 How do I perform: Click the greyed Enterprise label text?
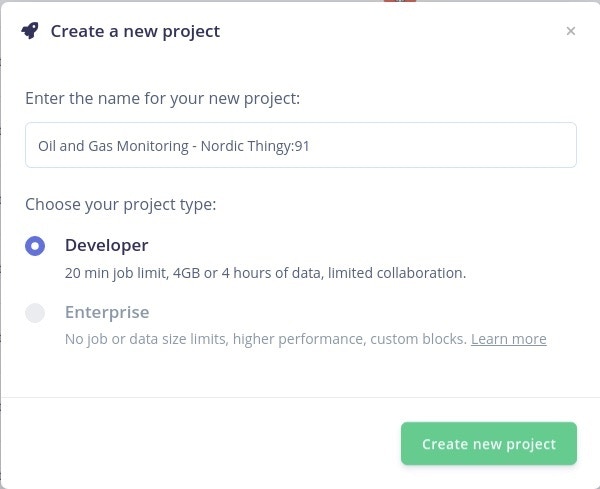[107, 312]
